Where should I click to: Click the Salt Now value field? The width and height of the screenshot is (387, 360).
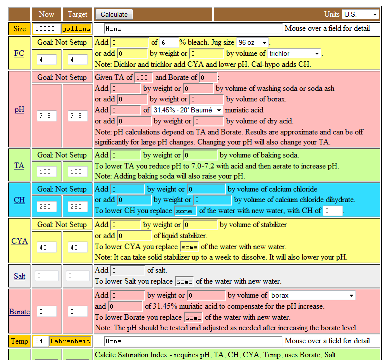click(x=46, y=276)
